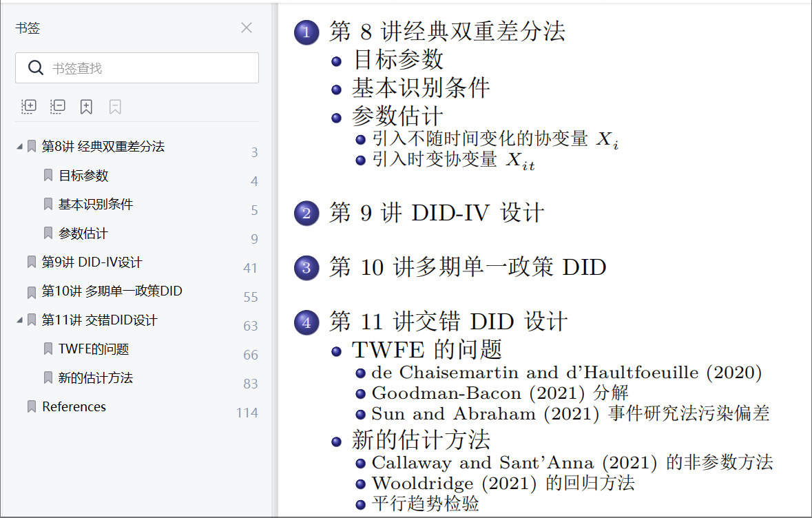The width and height of the screenshot is (812, 518).
Task: Click slide outline item 新的估计方法
Action: pos(421,439)
